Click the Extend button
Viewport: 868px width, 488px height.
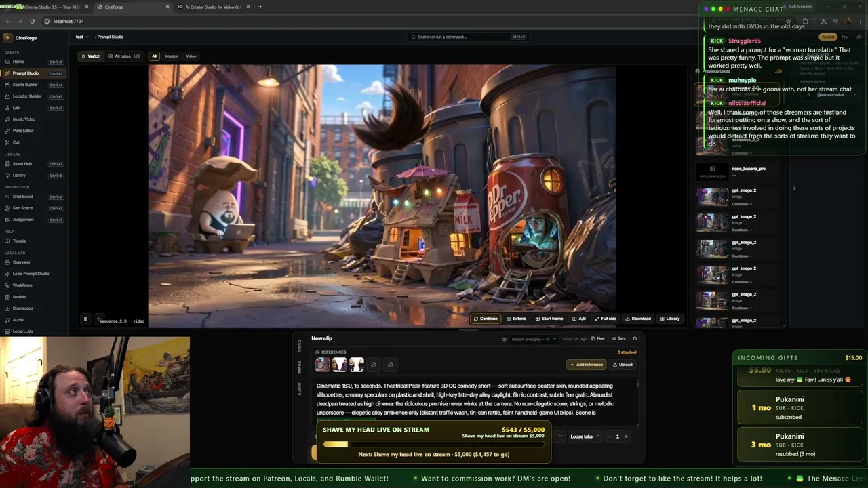516,319
